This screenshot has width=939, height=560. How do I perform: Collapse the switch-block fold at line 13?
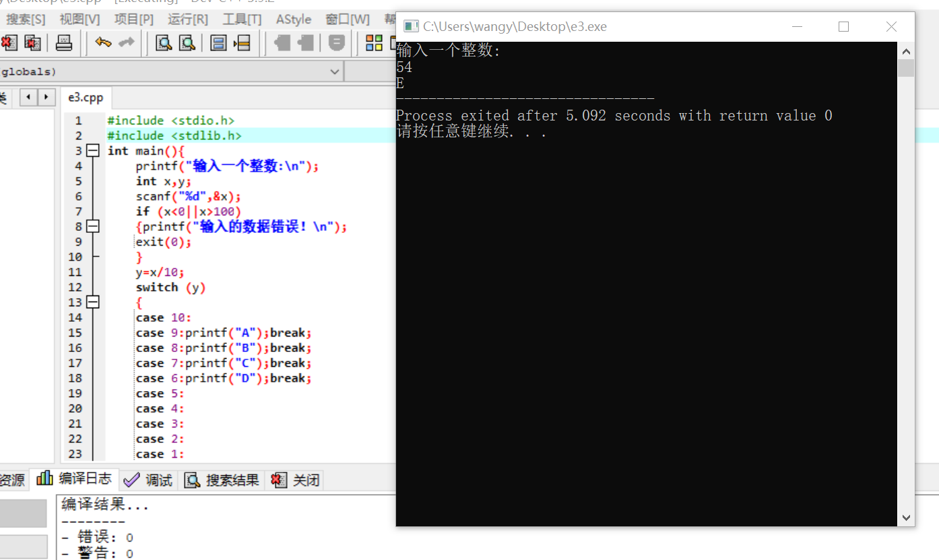coord(93,302)
